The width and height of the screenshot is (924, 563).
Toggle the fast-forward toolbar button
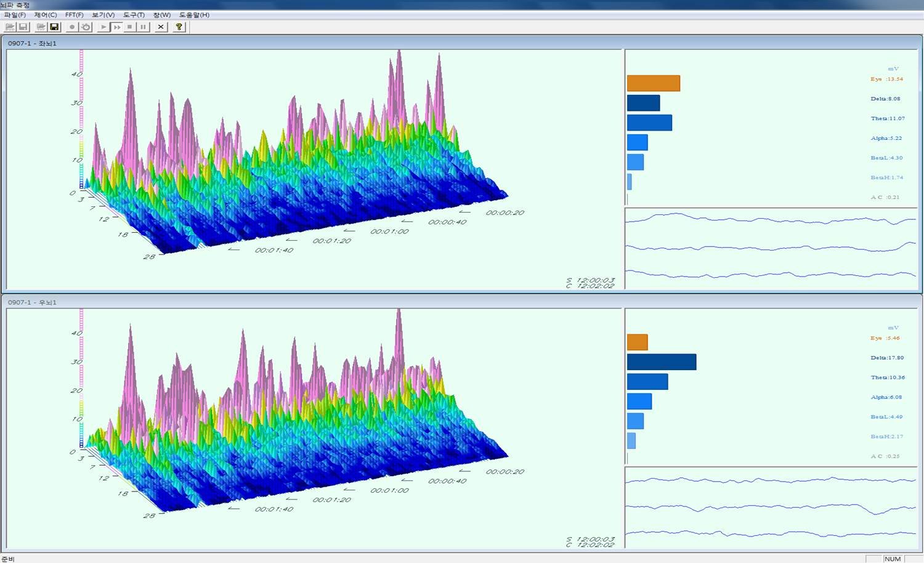(x=116, y=27)
